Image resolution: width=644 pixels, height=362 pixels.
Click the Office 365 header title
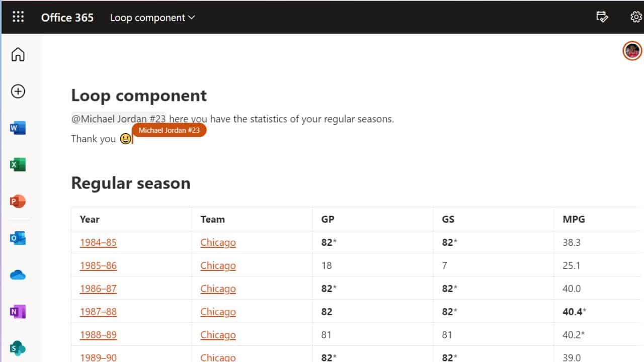67,18
